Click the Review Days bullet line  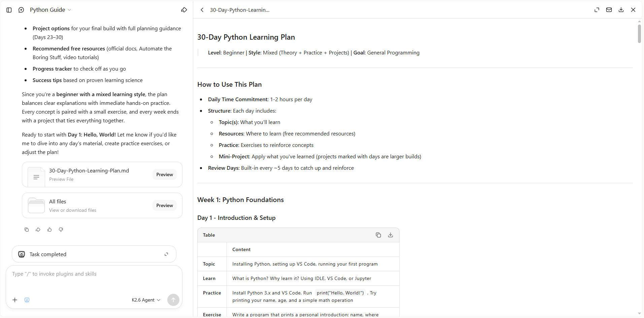pos(281,168)
